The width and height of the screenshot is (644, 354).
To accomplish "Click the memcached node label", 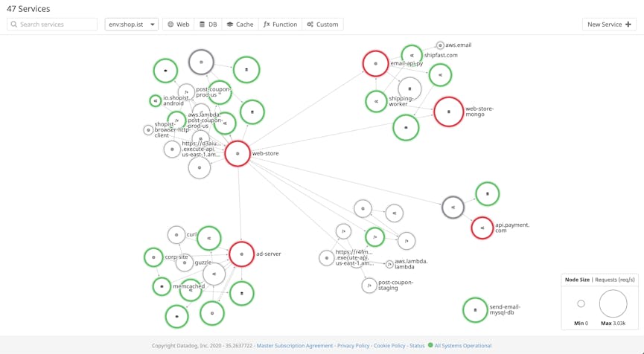I will click(x=189, y=286).
